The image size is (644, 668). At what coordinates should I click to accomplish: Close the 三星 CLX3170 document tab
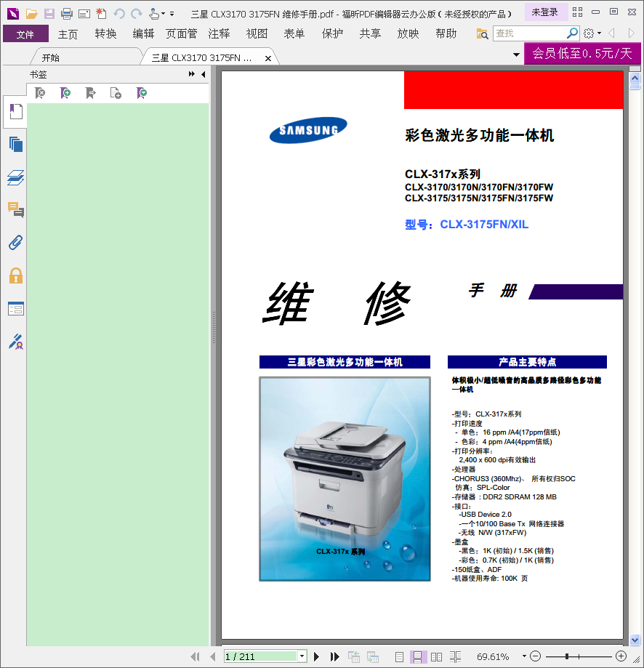tap(268, 58)
